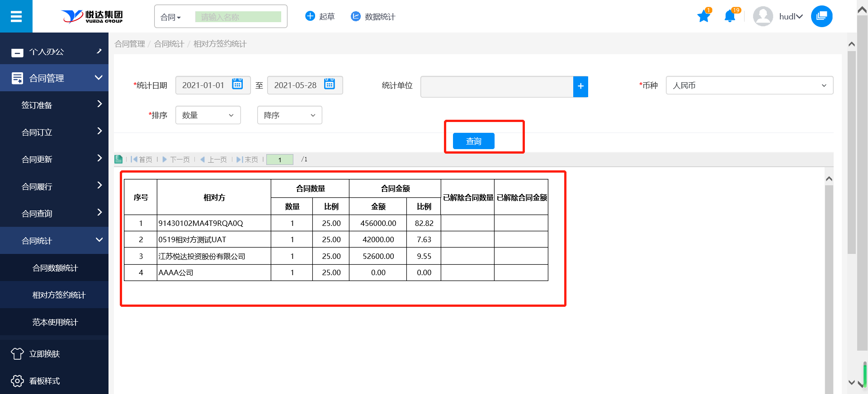This screenshot has width=868, height=394.
Task: Open the 数量 sort field dropdown
Action: coord(208,115)
